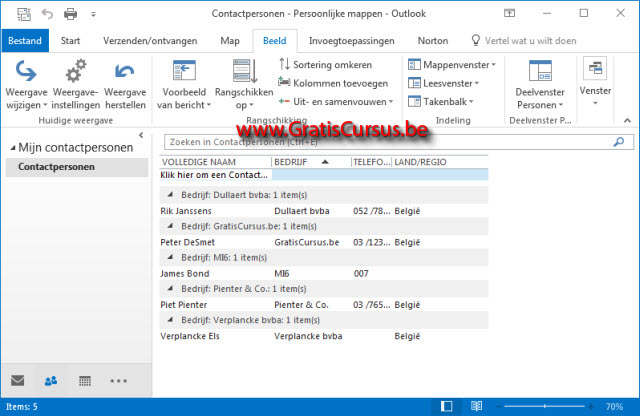
Task: Click the undo icon in title bar
Action: click(47, 14)
